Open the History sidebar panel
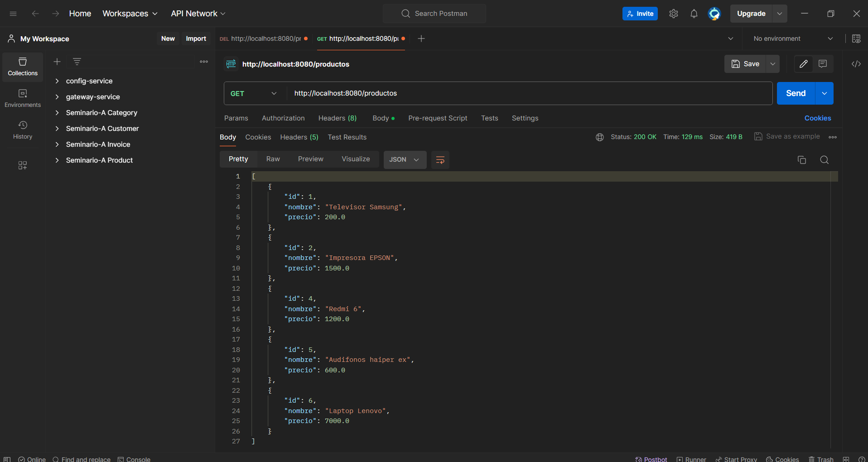The width and height of the screenshot is (868, 462). click(23, 130)
